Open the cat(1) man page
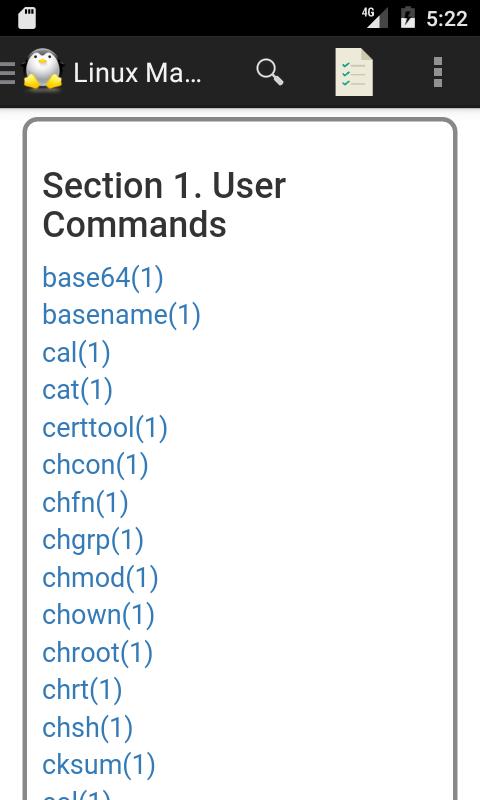 click(77, 390)
